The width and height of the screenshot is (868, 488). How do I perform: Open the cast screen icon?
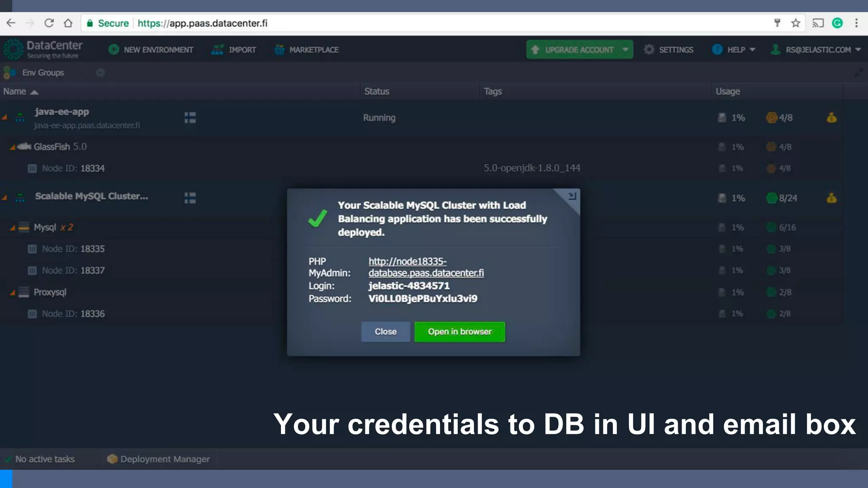(x=818, y=23)
